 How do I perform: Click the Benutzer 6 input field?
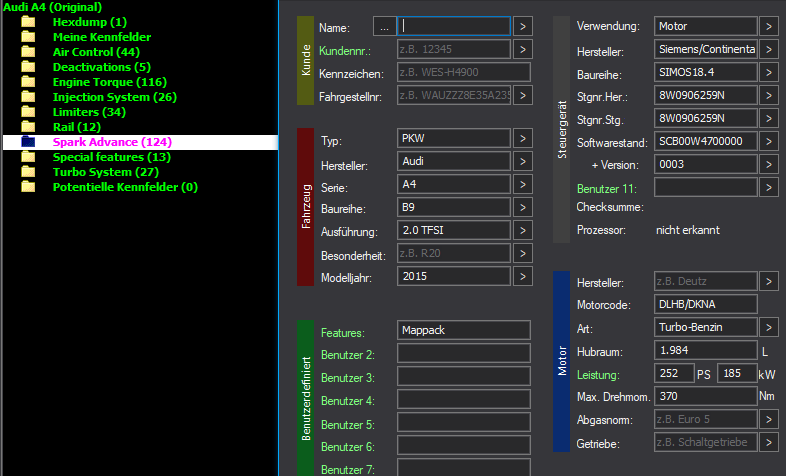click(464, 446)
